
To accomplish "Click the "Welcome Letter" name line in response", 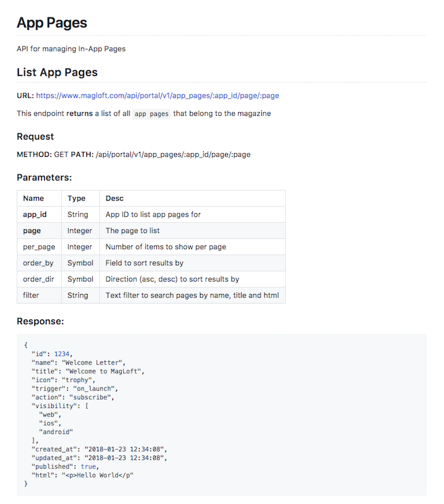I will pyautogui.click(x=79, y=362).
